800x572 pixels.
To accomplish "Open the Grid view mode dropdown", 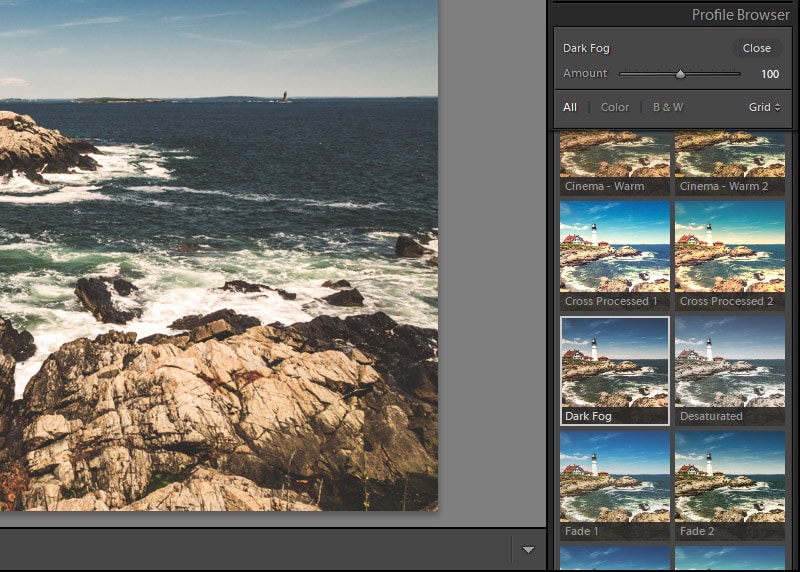I will click(x=764, y=107).
